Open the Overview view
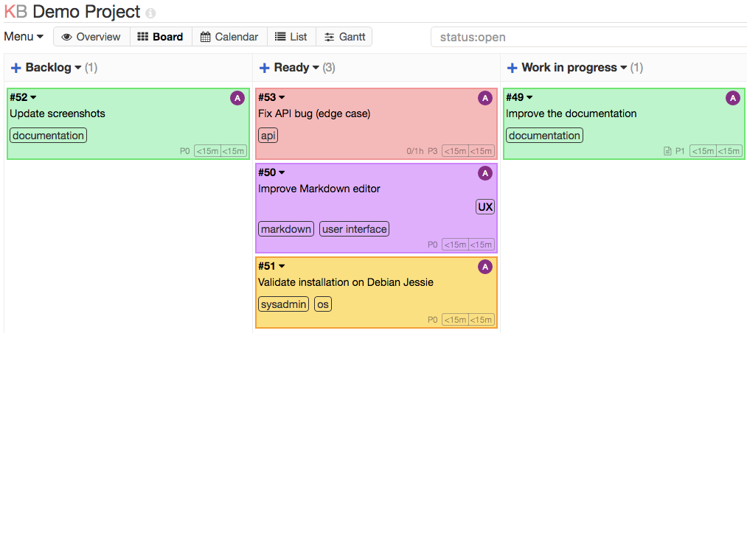 [91, 37]
